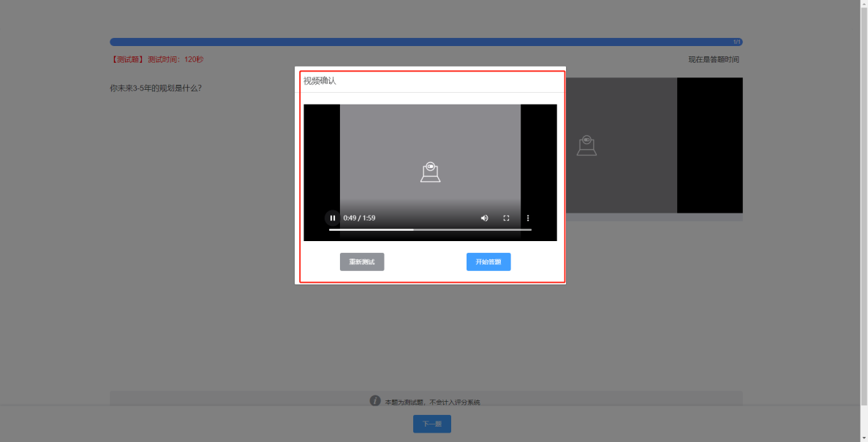Click the 本题为测试题 notice text
Screen dimensions: 868x442
coord(432,403)
